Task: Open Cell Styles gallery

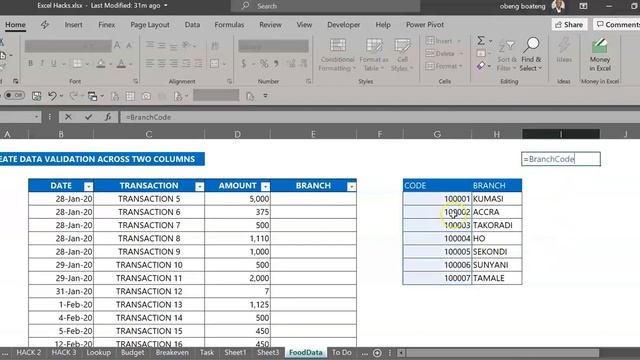Action: pos(402,55)
